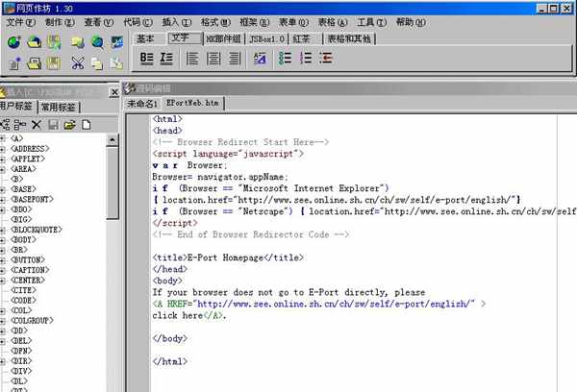Align text right
Viewport: 577px width, 392px height.
[x=235, y=59]
